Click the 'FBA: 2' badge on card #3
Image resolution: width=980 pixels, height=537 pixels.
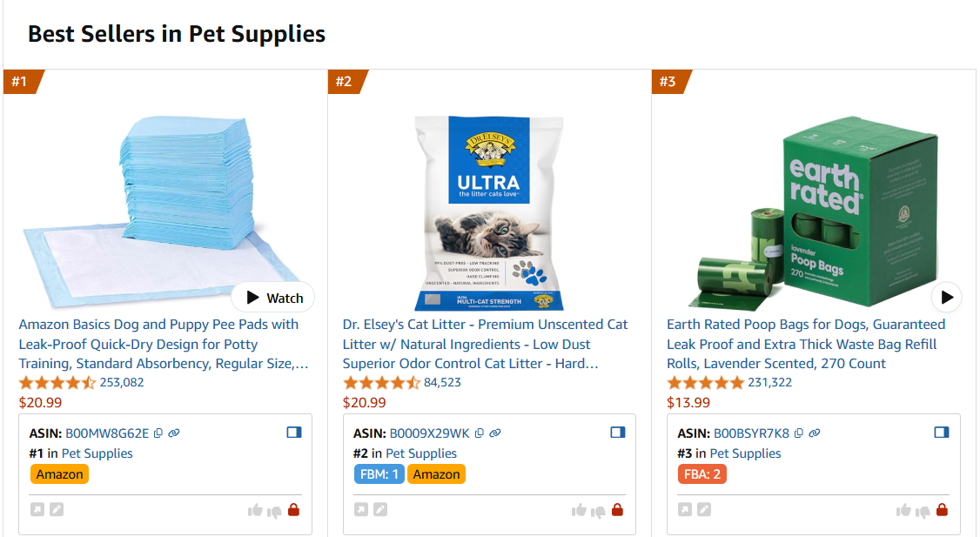coord(701,473)
